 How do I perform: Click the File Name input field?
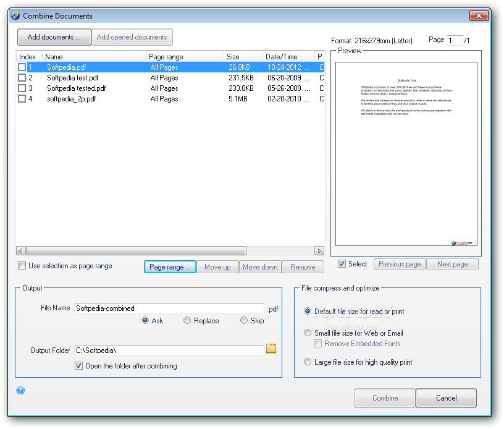pos(169,308)
